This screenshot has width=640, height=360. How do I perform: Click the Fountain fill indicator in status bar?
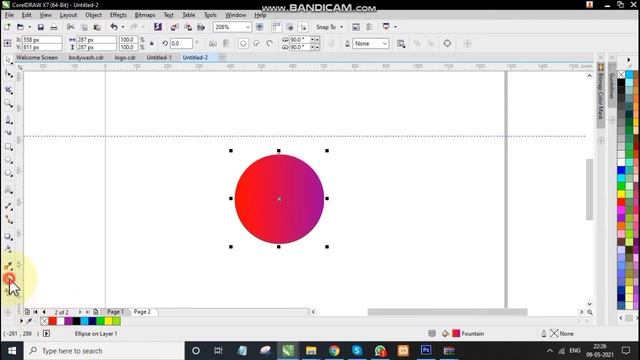(469, 333)
